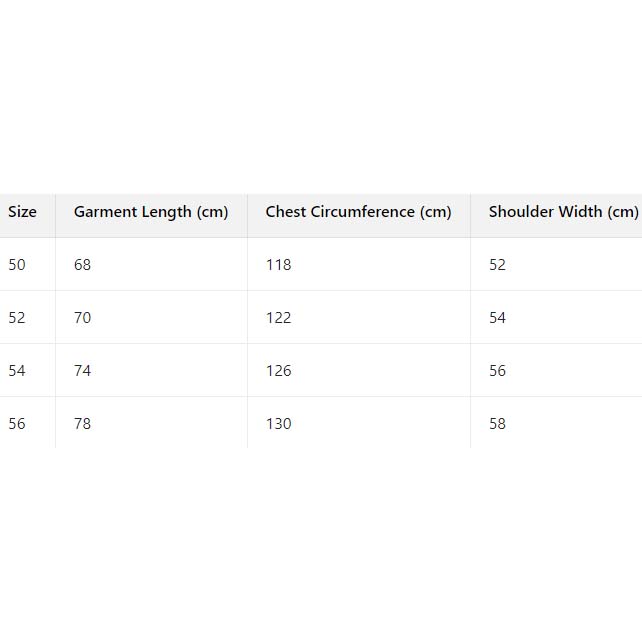Click garment length value 78

(82, 424)
